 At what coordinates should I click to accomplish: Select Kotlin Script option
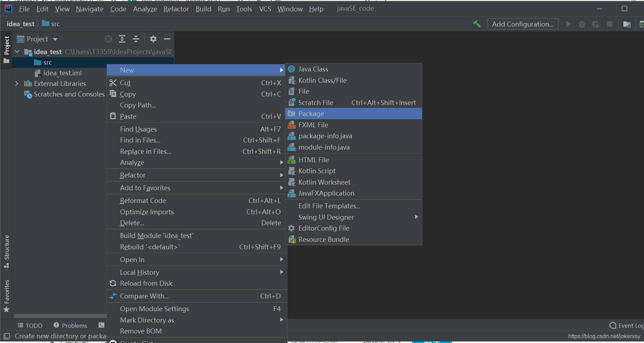coord(354,171)
